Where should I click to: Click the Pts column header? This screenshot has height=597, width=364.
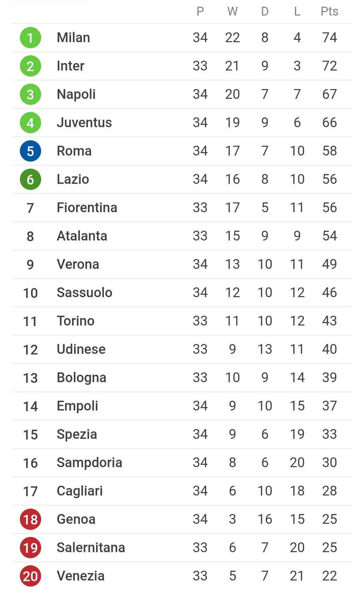pos(329,11)
